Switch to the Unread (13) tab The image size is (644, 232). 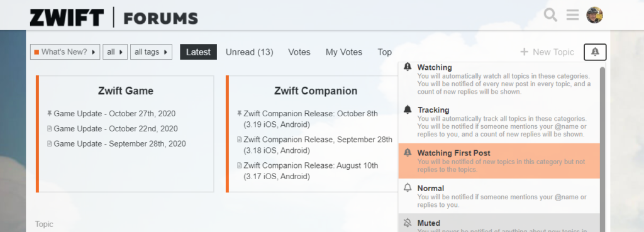coord(249,52)
